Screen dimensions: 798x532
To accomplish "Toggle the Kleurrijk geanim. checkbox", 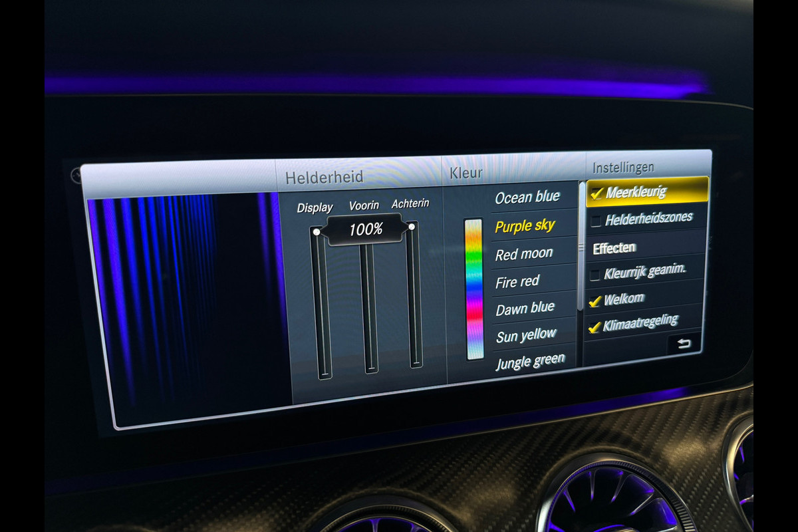I will point(595,275).
